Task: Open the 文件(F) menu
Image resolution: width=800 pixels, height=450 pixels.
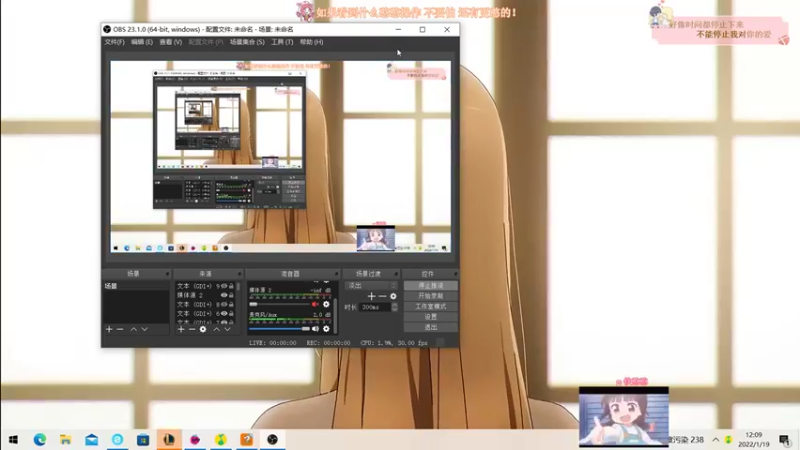Action: tap(114, 42)
